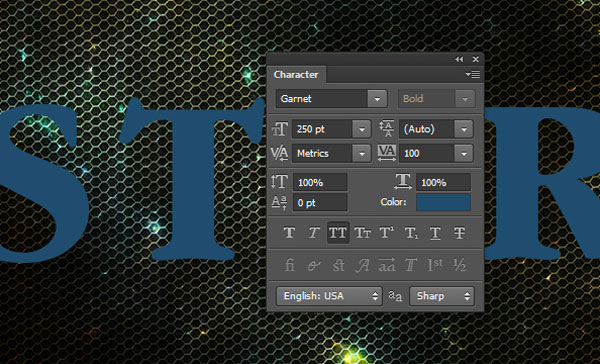Enable Swash OpenType option
Image resolution: width=600 pixels, height=364 pixels.
click(x=362, y=265)
